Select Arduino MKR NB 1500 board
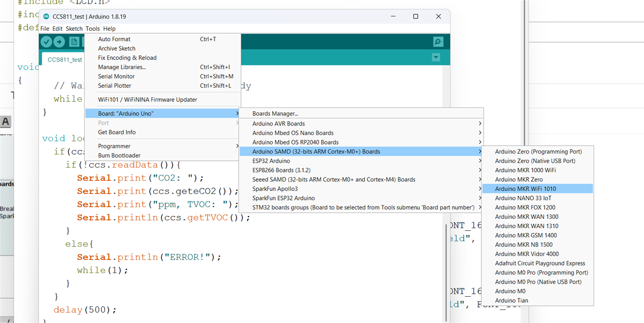 538,245
